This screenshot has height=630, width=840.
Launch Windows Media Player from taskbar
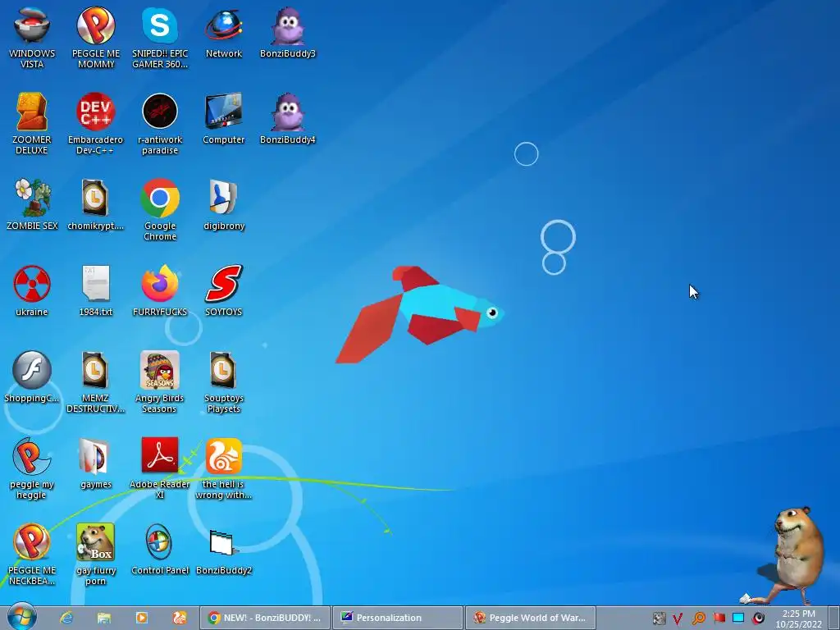(x=141, y=618)
